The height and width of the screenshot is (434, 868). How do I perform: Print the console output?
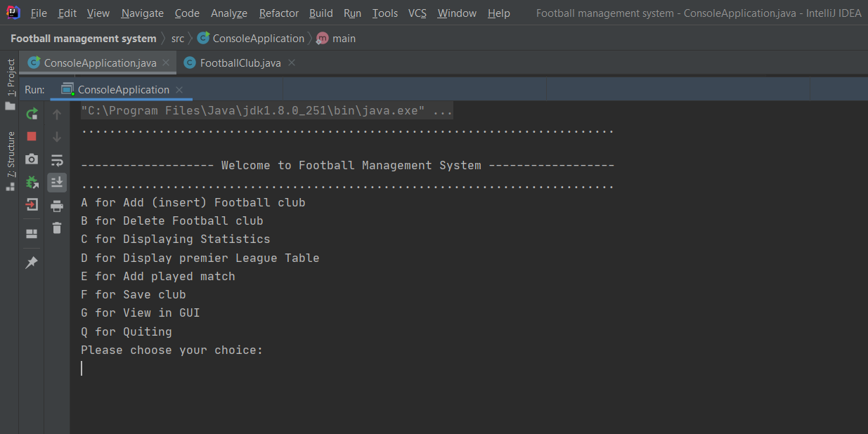pyautogui.click(x=57, y=206)
